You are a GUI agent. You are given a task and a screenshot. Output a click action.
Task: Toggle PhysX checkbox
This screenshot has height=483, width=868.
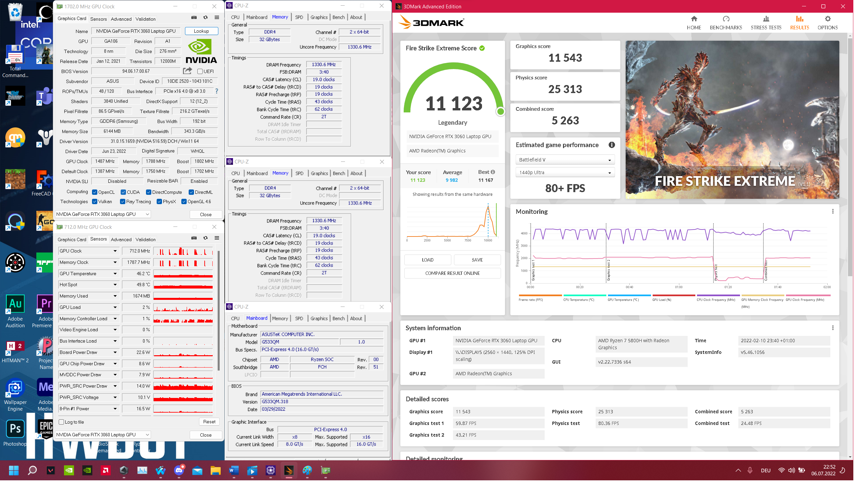(x=159, y=202)
